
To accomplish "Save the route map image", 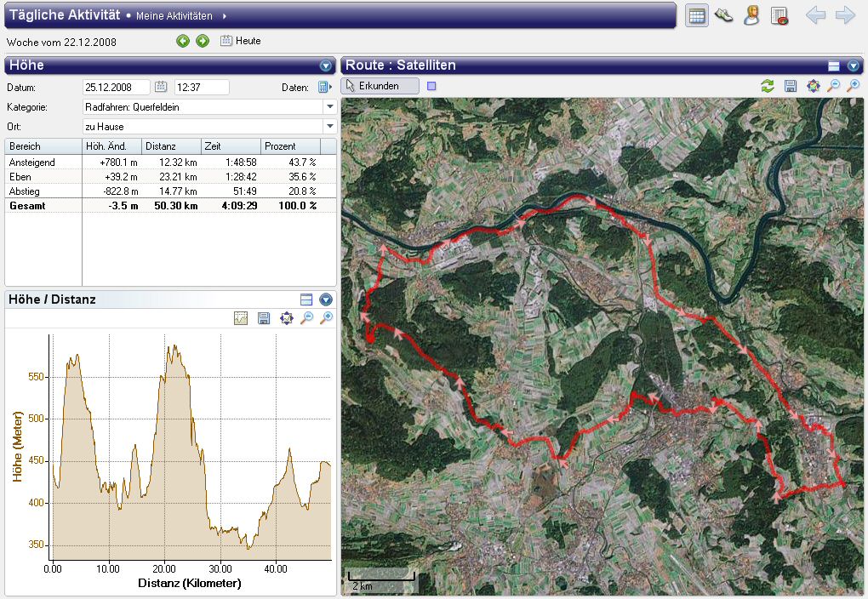I will 791,86.
